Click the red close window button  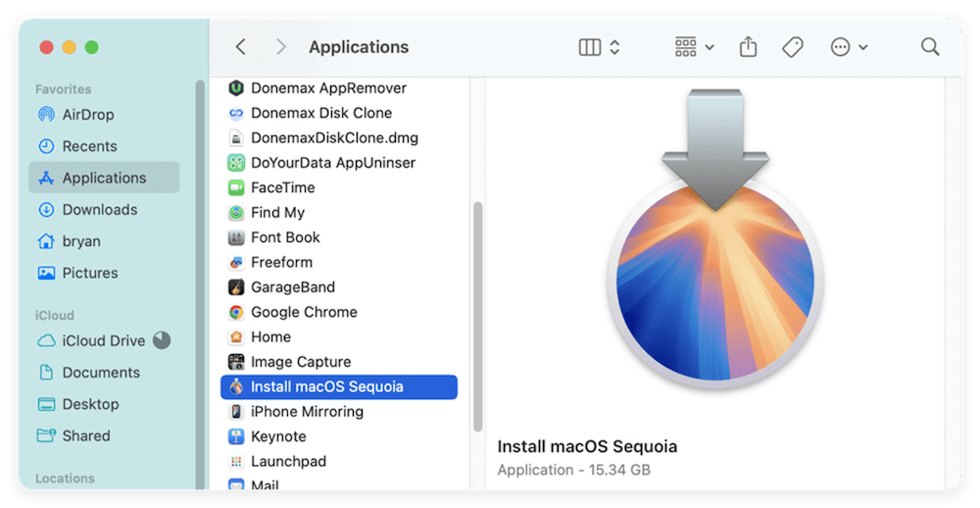pos(46,47)
